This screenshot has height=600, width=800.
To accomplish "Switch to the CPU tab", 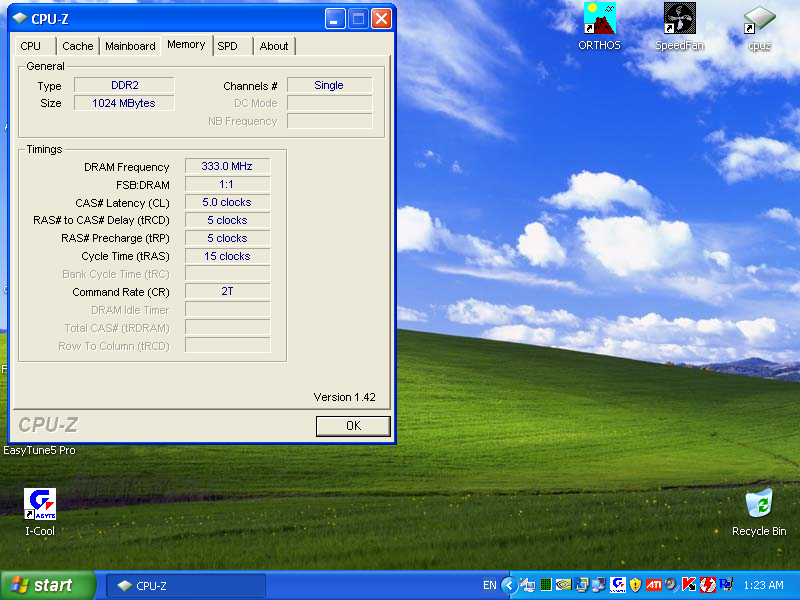I will (x=31, y=46).
